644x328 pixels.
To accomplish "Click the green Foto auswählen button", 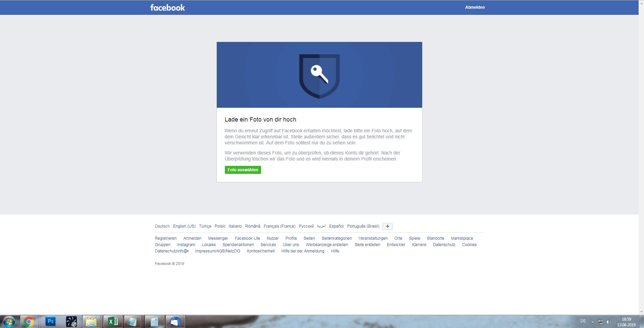I will tap(243, 170).
